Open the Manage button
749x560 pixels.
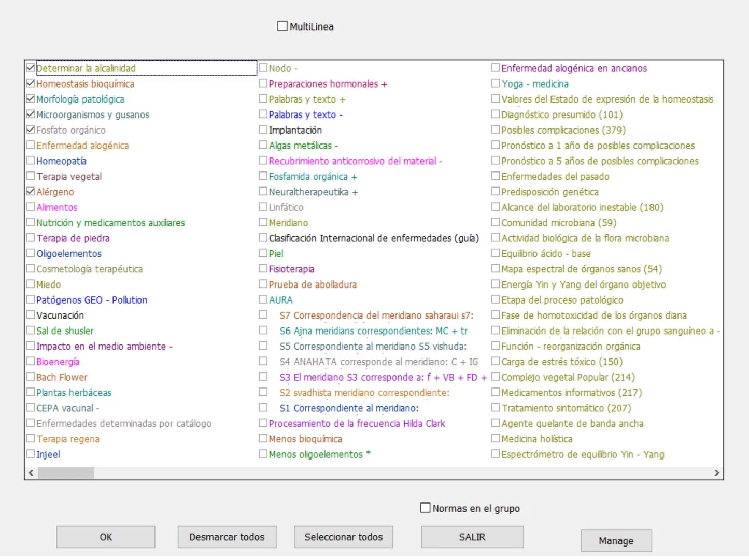coord(616,541)
